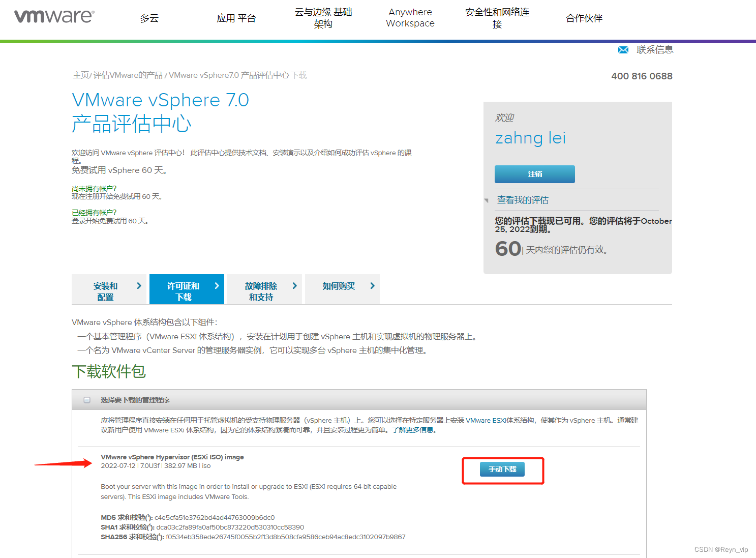Click the VMware vSphere Hypervisor (ESXi ISO) image title

pos(172,457)
